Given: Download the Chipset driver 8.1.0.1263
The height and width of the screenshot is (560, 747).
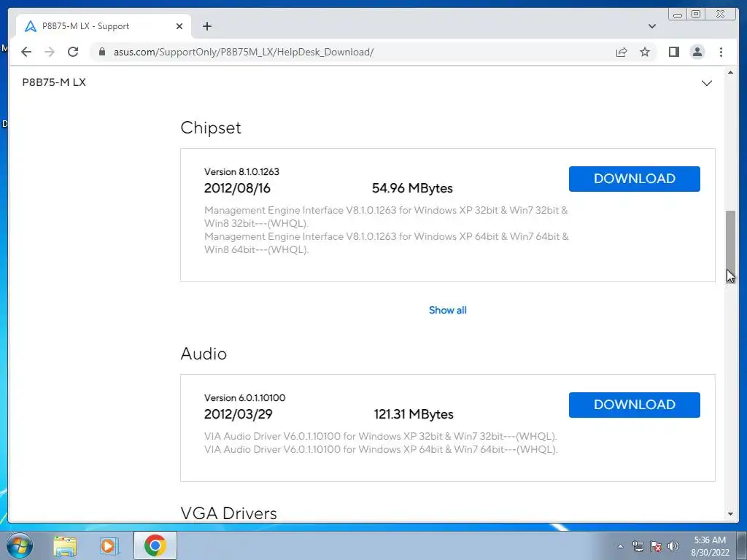Looking at the screenshot, I should (x=634, y=179).
